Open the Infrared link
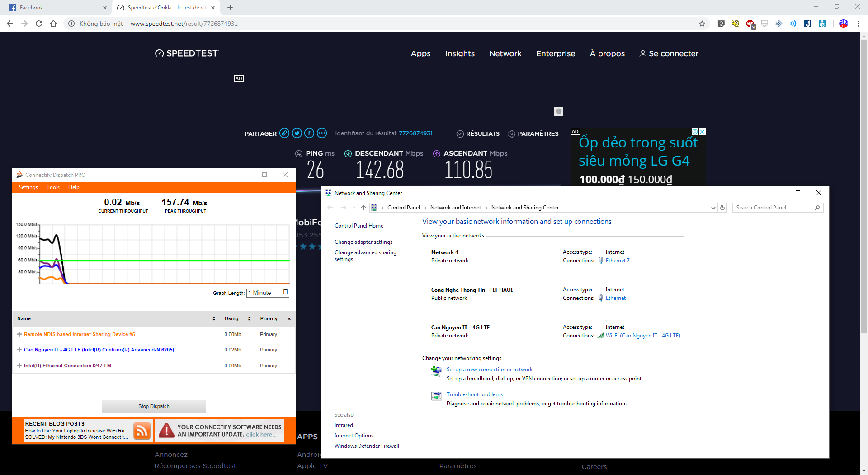This screenshot has width=868, height=475. [x=344, y=425]
